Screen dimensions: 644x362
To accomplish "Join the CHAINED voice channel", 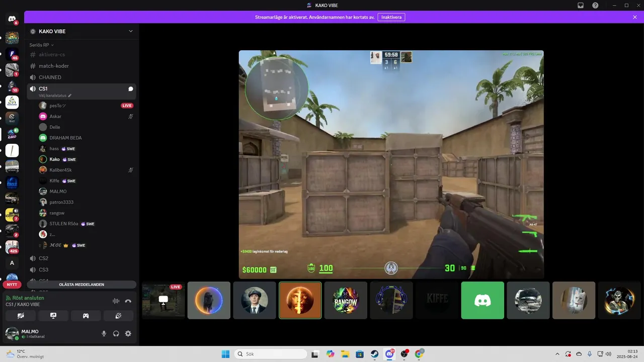I will point(82,77).
